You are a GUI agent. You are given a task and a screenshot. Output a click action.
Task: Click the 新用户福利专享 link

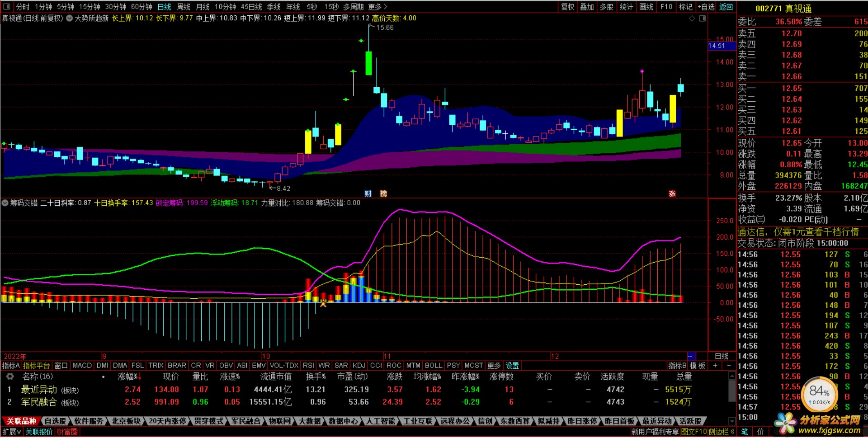tap(655, 432)
